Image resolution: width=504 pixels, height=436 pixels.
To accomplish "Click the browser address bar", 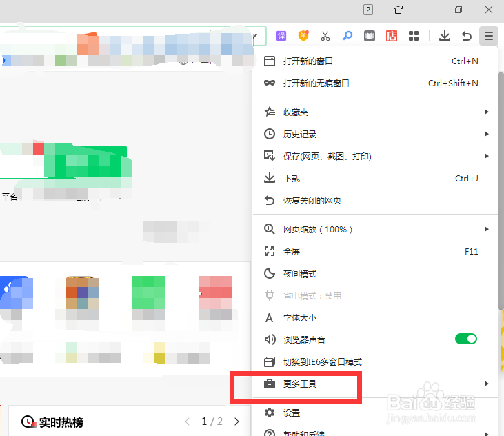I will coord(133,36).
